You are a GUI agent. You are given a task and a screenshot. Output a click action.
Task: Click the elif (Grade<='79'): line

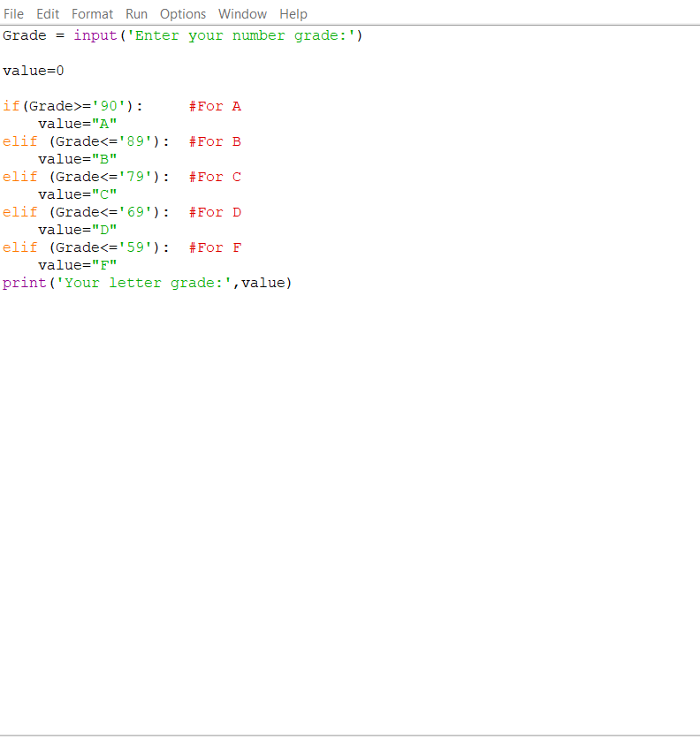(x=86, y=177)
